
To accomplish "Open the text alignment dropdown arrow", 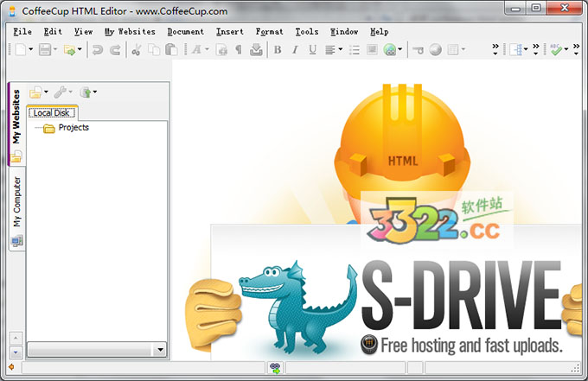I will pos(340,50).
